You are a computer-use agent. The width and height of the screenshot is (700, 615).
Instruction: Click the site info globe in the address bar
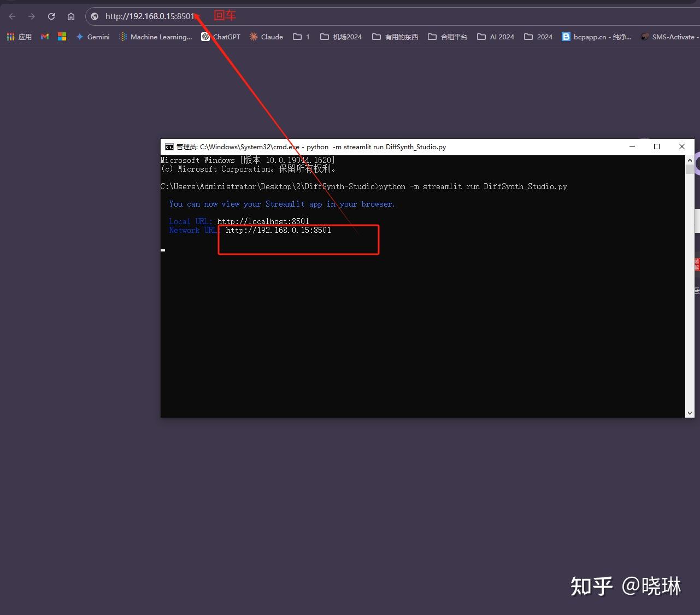pos(95,16)
